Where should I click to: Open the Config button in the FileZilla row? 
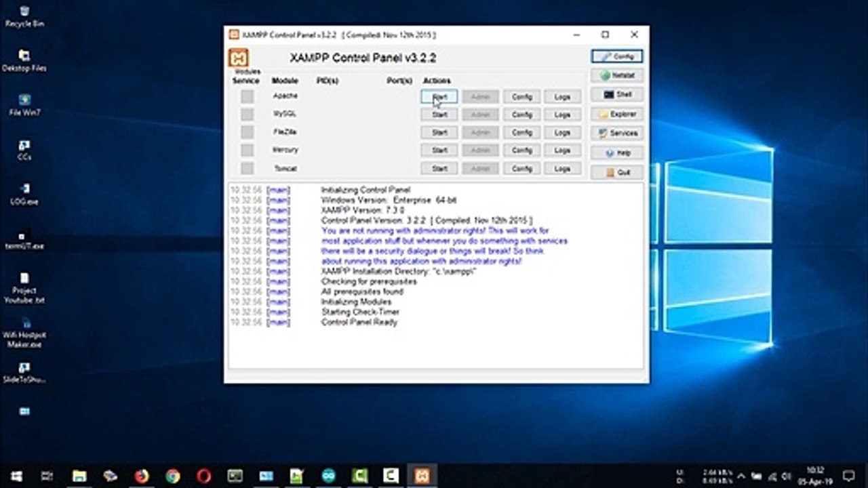pos(521,133)
